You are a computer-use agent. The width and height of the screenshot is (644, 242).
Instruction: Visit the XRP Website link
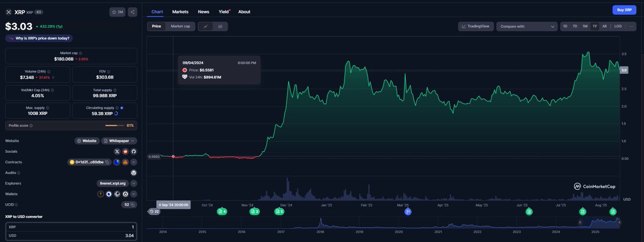(86, 141)
